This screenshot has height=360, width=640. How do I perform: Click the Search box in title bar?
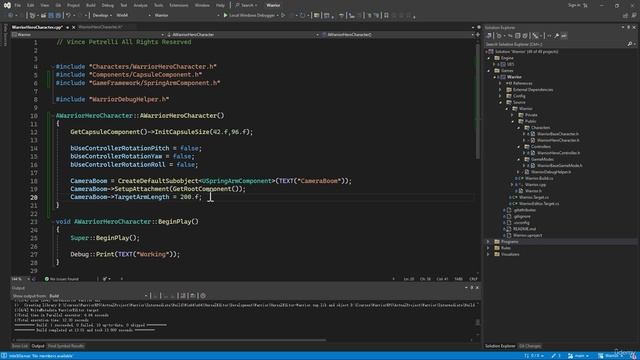(246, 5)
